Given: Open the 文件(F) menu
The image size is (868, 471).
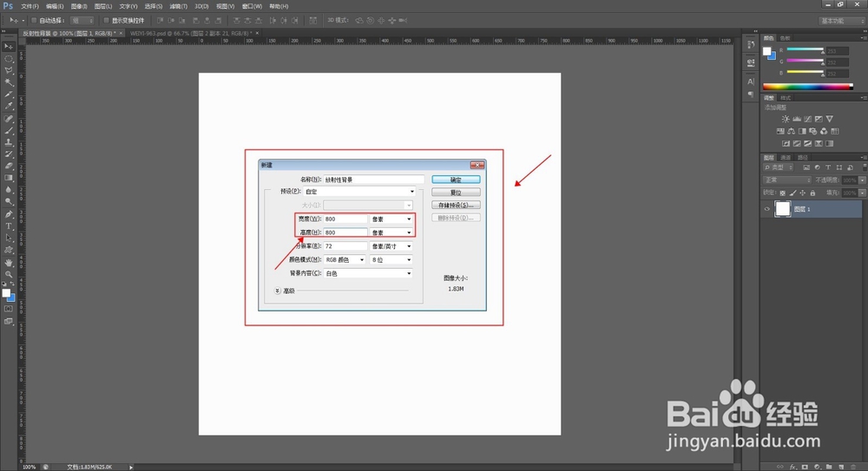Looking at the screenshot, I should (x=30, y=7).
